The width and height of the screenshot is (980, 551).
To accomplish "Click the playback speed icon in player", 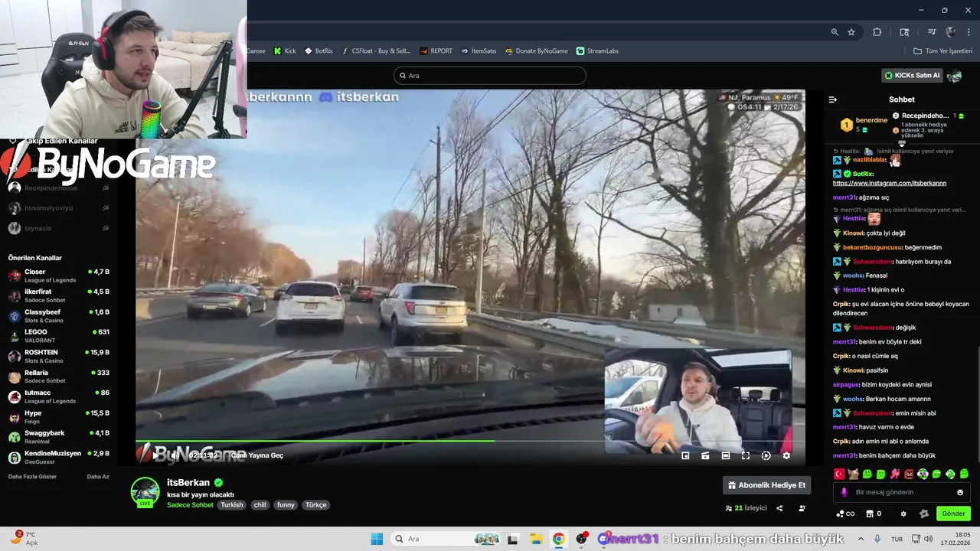I will tap(766, 455).
